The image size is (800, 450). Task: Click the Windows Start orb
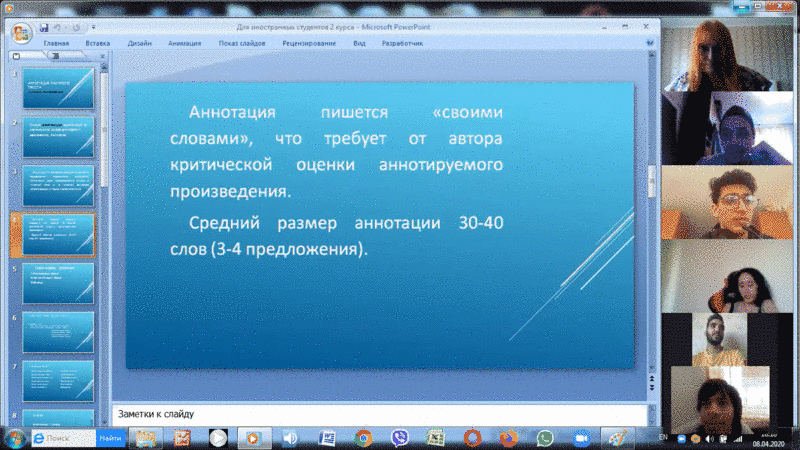tap(15, 438)
